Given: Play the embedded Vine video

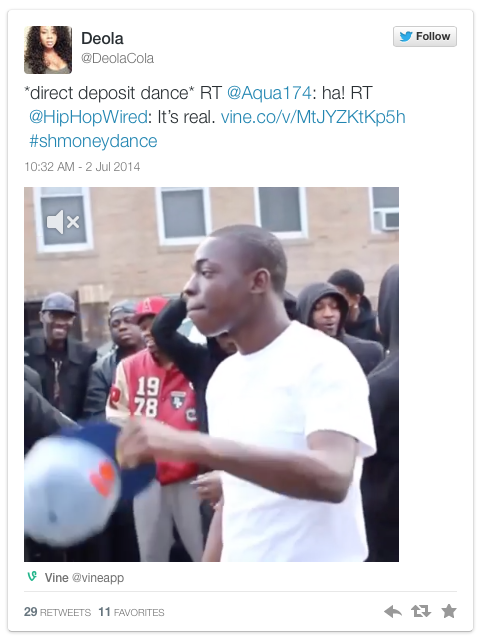Looking at the screenshot, I should coord(211,374).
